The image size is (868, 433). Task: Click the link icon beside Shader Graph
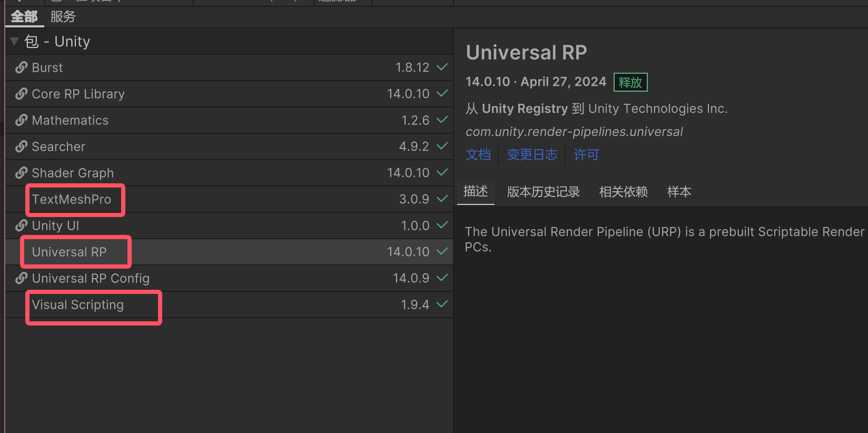pos(22,173)
